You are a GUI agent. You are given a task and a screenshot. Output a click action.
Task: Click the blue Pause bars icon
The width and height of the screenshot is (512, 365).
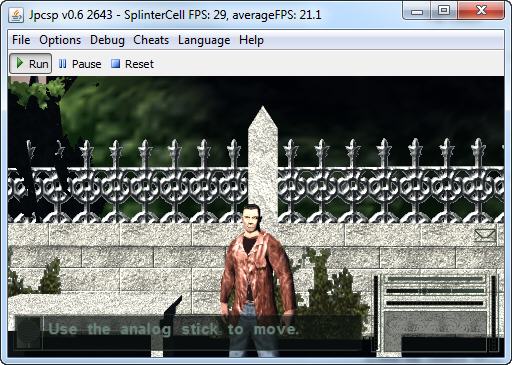(x=62, y=64)
